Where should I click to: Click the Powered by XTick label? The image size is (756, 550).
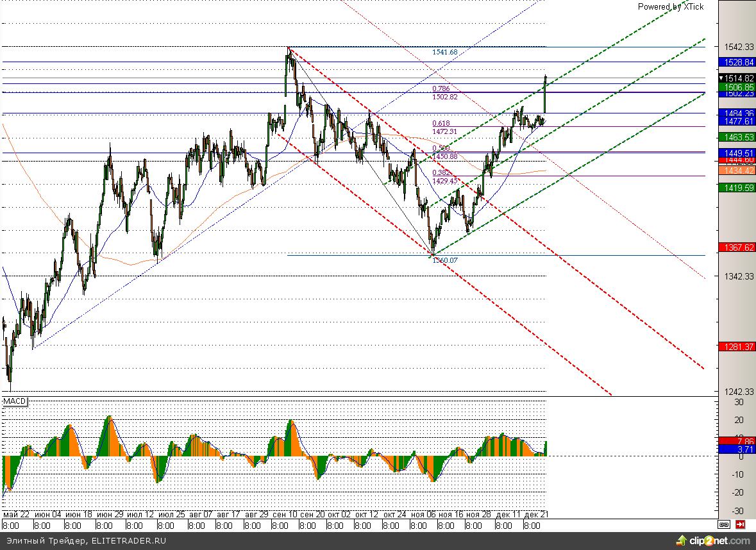(670, 6)
